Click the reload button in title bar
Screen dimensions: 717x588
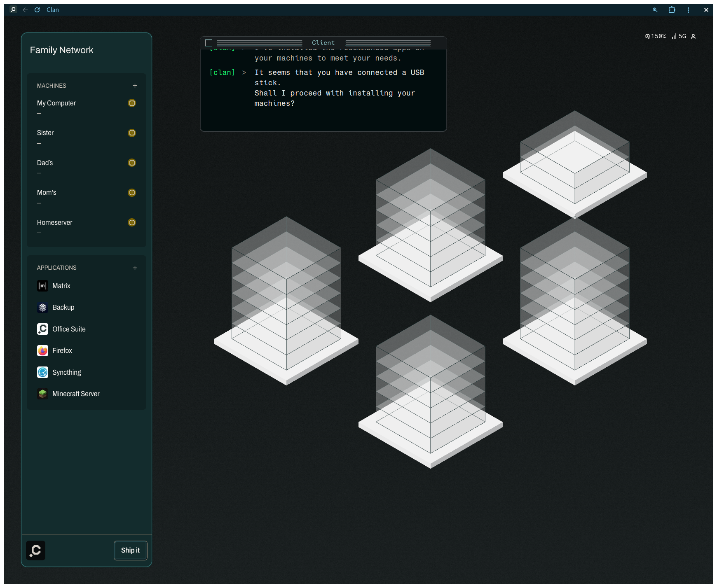(x=37, y=10)
